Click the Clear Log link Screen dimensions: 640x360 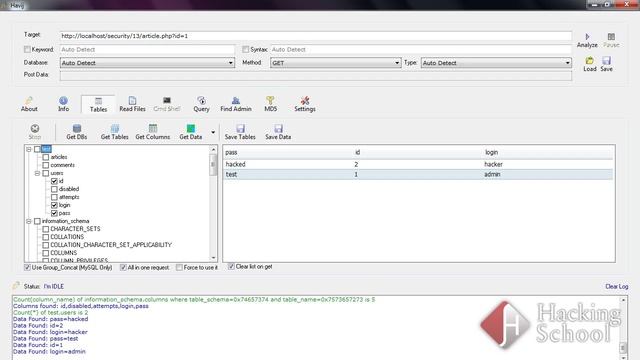(616, 287)
